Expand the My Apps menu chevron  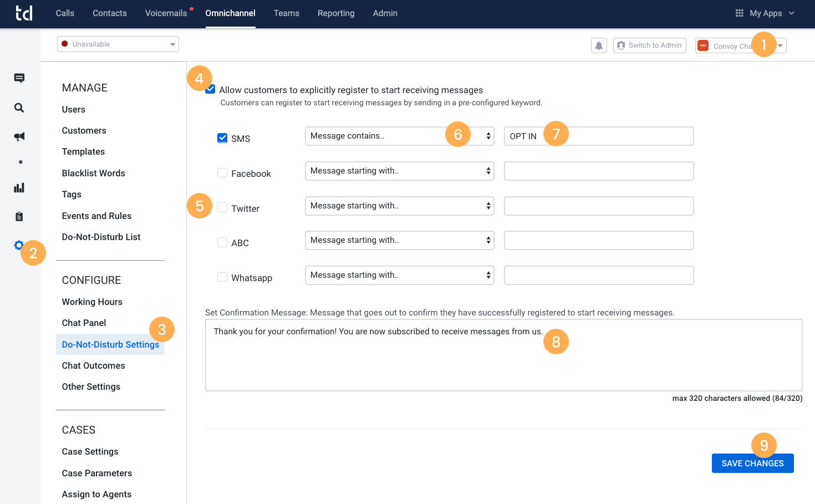coord(791,13)
